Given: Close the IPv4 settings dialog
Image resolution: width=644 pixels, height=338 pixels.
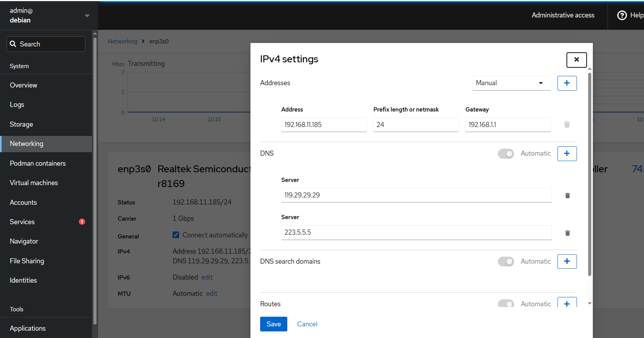Looking at the screenshot, I should [x=577, y=60].
